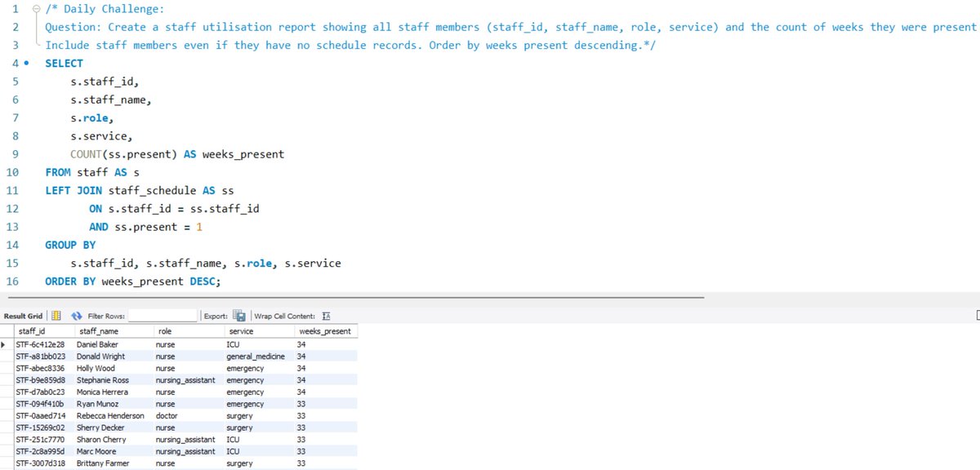Refresh the result set with blue arrows icon

click(77, 316)
